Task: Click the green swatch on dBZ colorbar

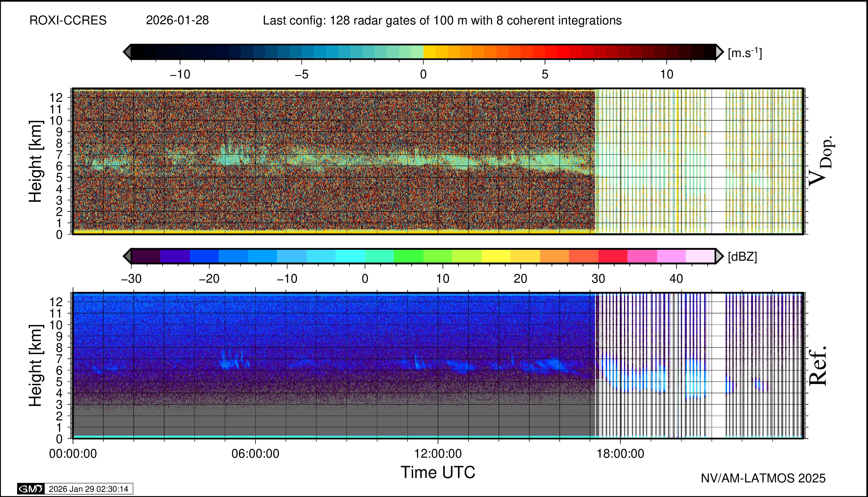Action: 408,256
